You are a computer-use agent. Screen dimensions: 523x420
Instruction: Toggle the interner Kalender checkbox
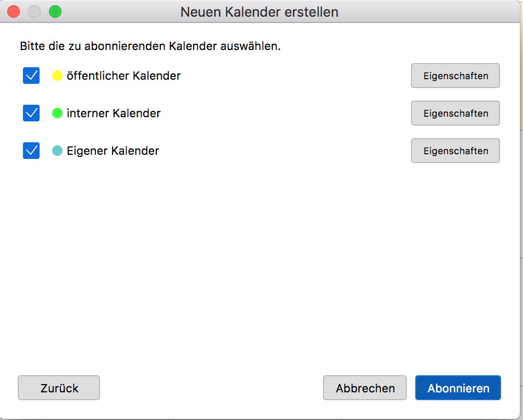[31, 113]
